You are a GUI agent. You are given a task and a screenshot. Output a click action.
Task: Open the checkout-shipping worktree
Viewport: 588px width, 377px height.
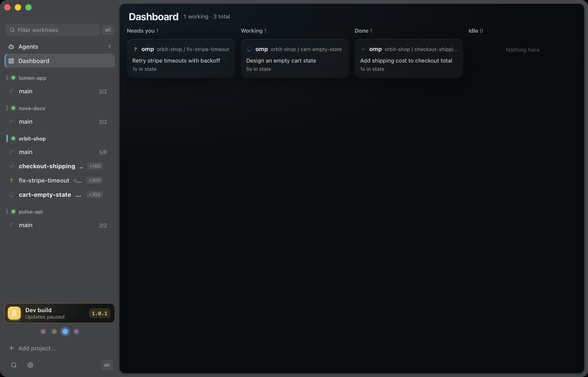(x=60, y=166)
